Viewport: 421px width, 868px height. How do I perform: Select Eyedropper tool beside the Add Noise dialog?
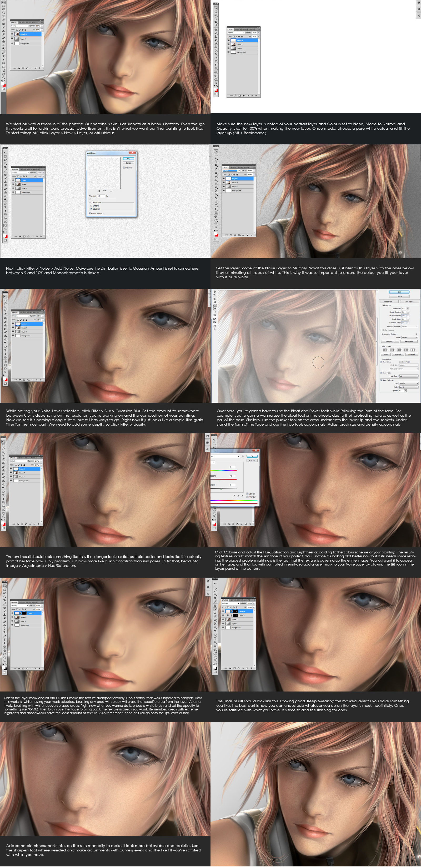5,171
